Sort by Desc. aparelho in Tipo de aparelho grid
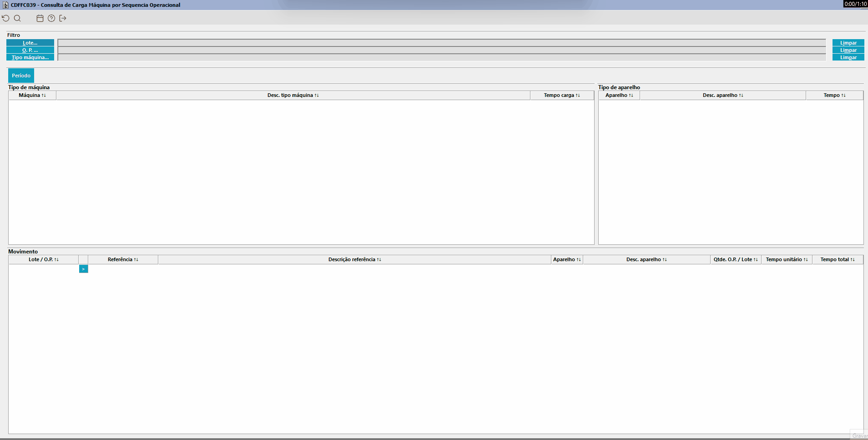 (x=723, y=95)
